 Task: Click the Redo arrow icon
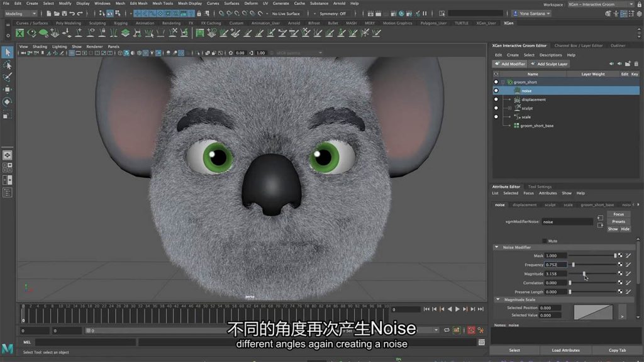point(80,14)
